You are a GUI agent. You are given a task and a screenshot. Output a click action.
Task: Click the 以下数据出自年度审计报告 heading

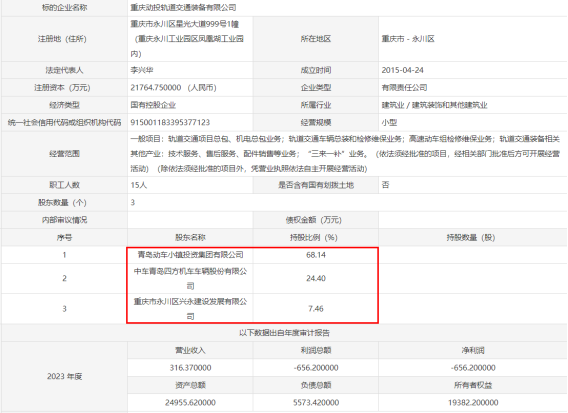pyautogui.click(x=284, y=333)
